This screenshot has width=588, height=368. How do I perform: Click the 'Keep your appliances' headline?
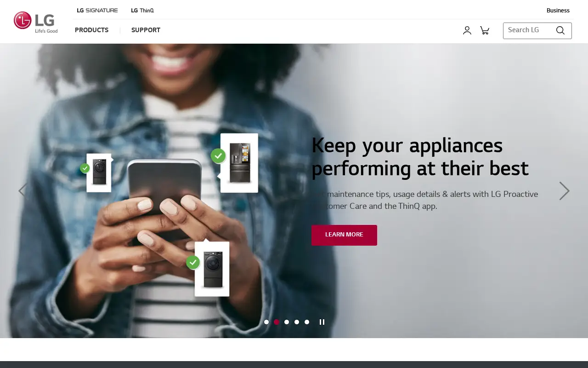(420, 157)
